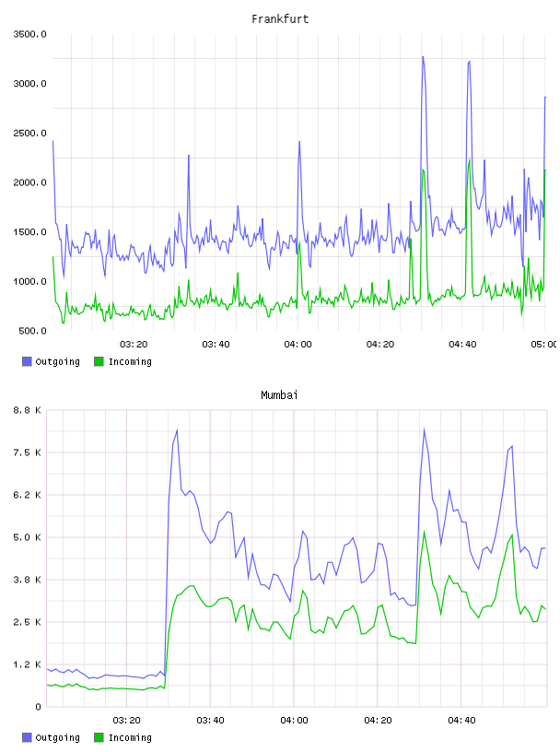Click the Frankfurt chart title
The image size is (560, 752).
[x=280, y=19]
